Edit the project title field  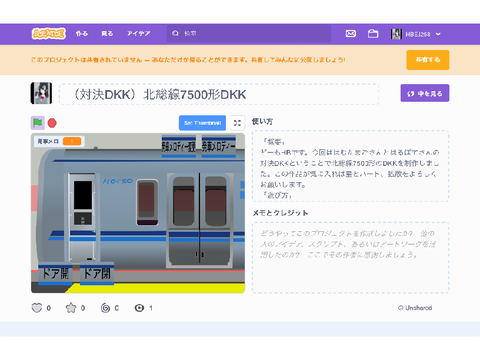(x=219, y=94)
